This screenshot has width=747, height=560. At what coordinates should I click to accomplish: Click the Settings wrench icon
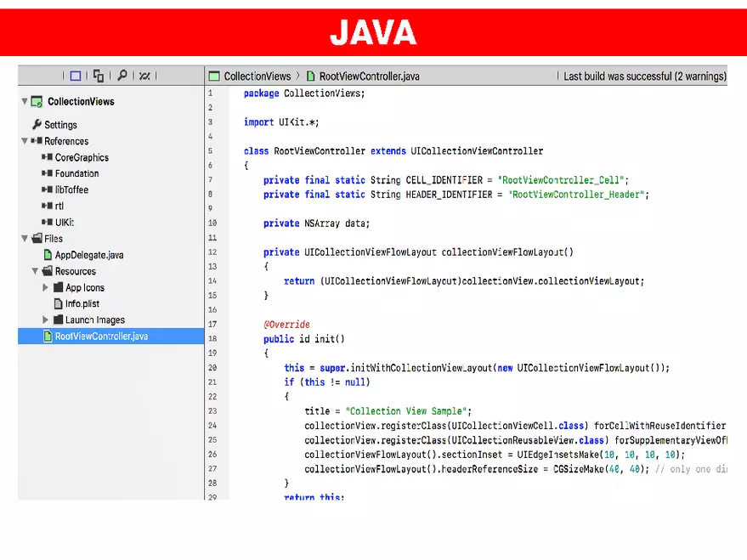[x=37, y=125]
